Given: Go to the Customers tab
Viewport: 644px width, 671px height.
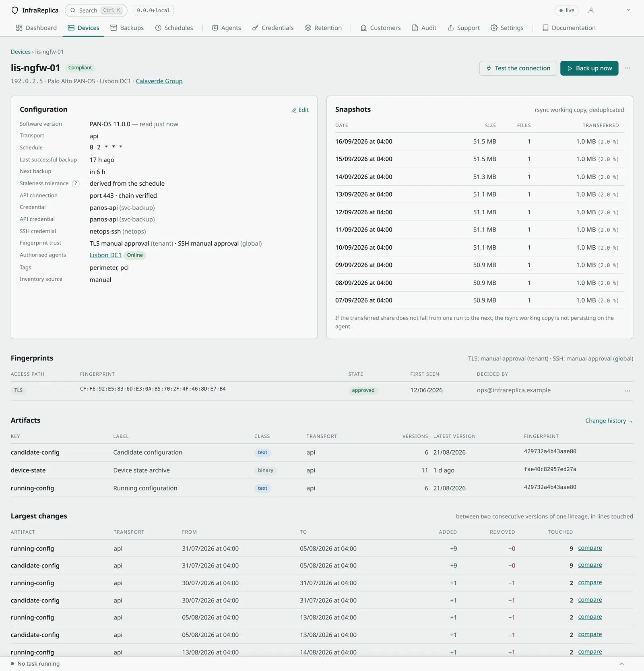Looking at the screenshot, I should [380, 28].
